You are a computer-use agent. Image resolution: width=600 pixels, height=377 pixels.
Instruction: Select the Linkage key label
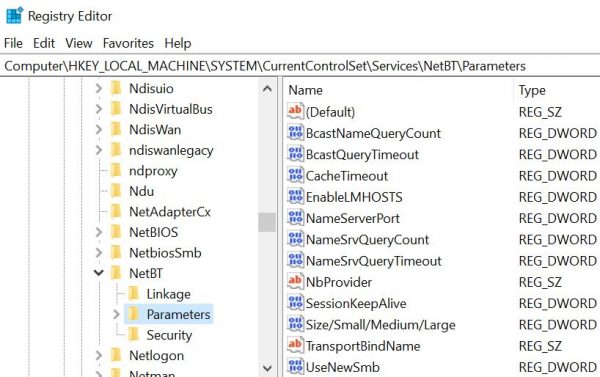(x=168, y=294)
